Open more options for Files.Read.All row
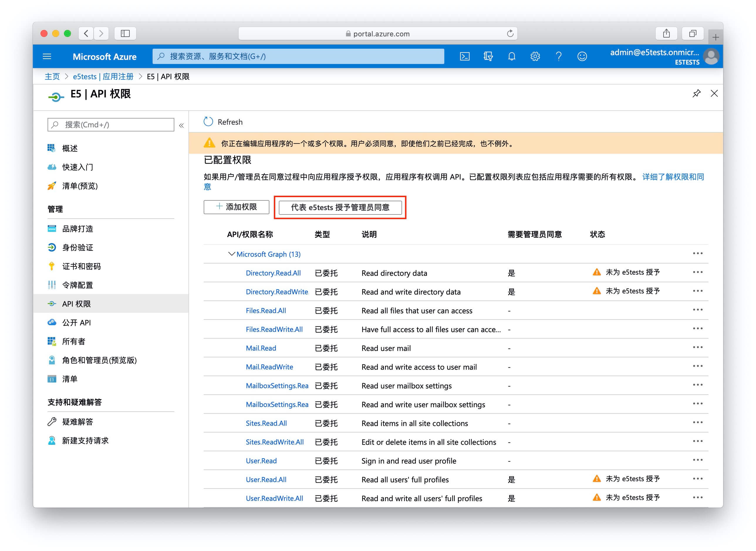Image resolution: width=756 pixels, height=551 pixels. click(697, 310)
